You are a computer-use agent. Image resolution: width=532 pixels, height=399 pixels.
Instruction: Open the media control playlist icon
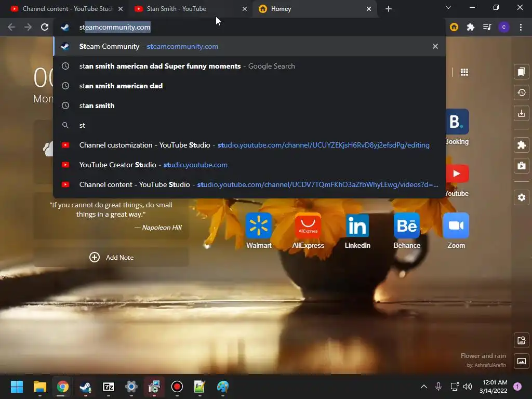tap(487, 27)
